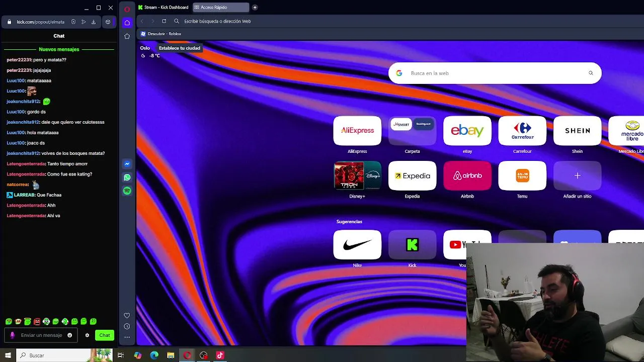The image size is (644, 362).
Task: Open Kick suggestion tile
Action: 412,245
